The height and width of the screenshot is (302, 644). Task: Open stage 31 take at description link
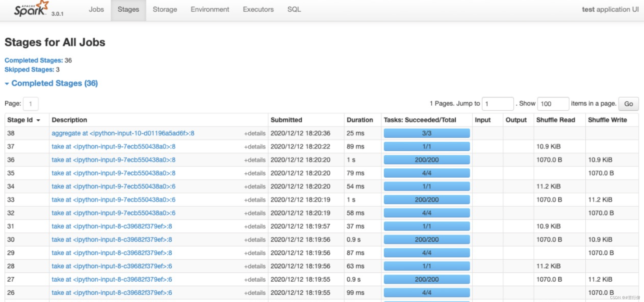(112, 226)
